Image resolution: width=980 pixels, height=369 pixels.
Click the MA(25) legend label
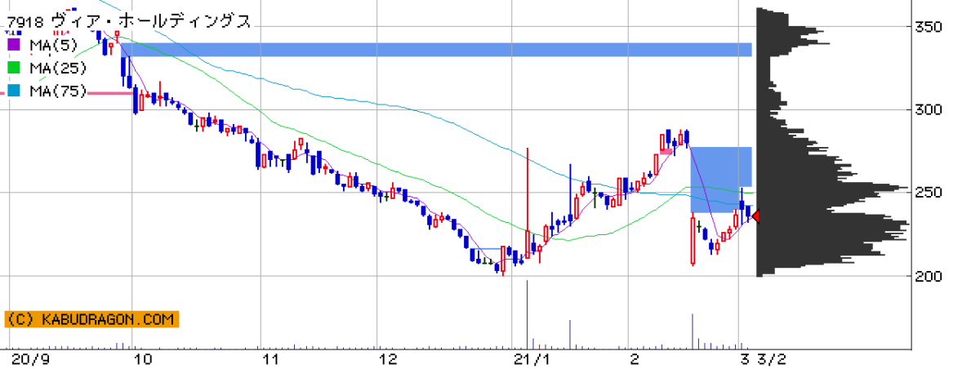coord(57,68)
